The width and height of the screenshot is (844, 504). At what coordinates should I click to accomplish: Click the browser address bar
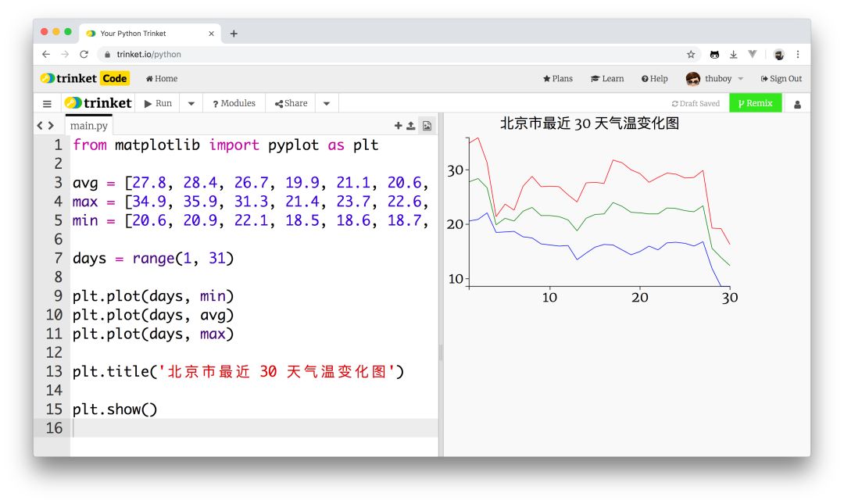(x=391, y=55)
